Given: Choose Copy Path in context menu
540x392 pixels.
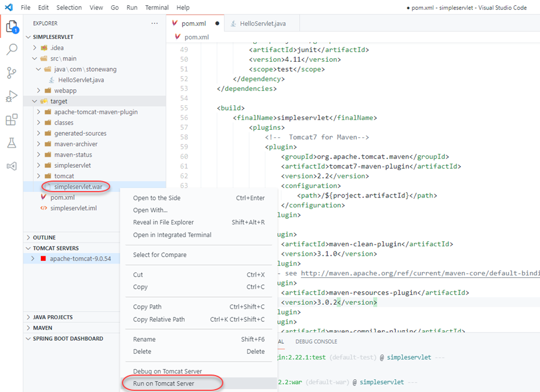Looking at the screenshot, I should click(199, 307).
